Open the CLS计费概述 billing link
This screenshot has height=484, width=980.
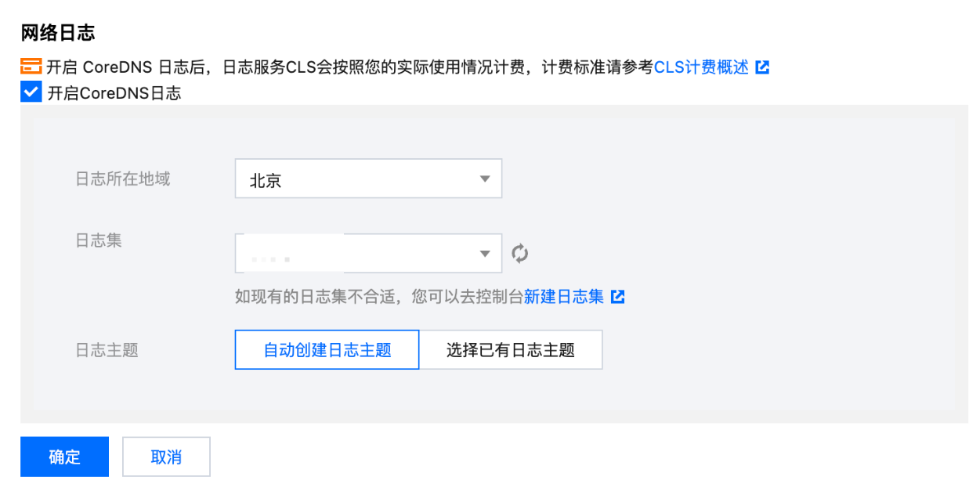point(701,67)
